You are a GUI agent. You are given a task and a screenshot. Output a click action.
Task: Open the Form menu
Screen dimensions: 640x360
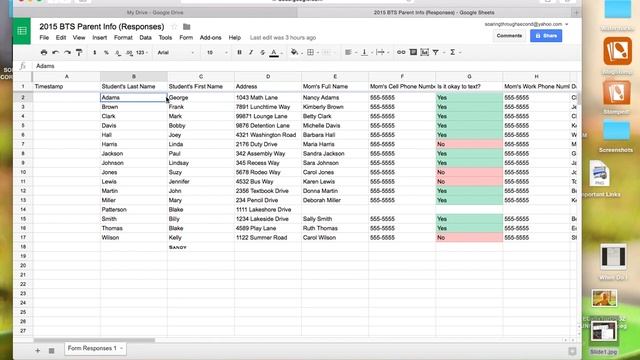tap(186, 38)
